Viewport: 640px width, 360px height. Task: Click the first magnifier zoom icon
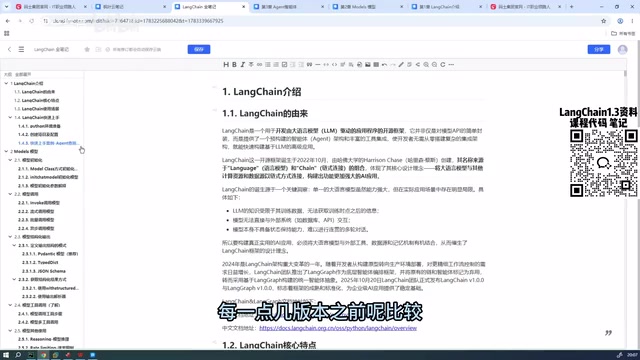click(x=426, y=64)
